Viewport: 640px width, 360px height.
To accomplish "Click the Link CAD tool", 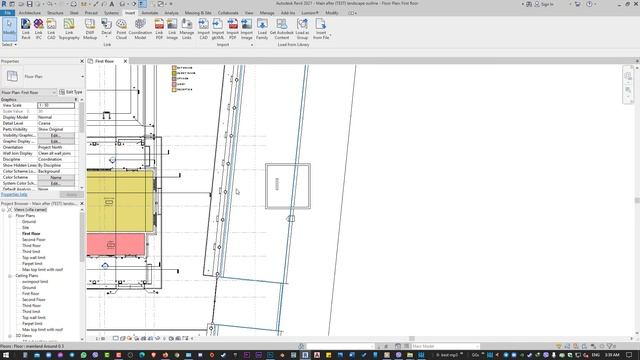I will coord(51,29).
